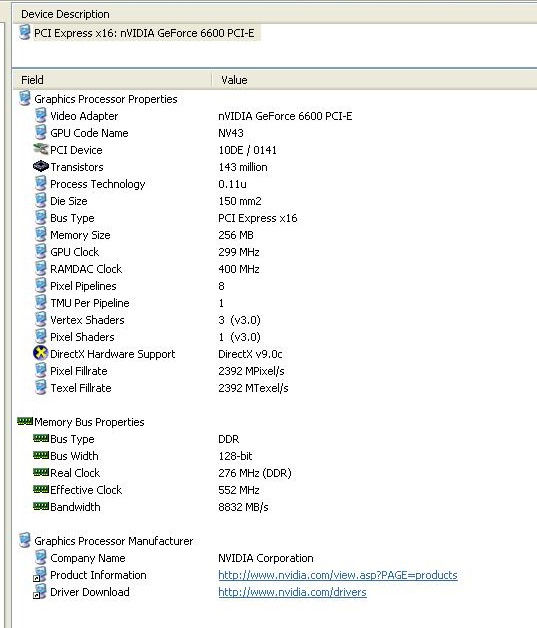This screenshot has height=628, width=537.
Task: Click the Die Size row icon
Action: coord(40,201)
